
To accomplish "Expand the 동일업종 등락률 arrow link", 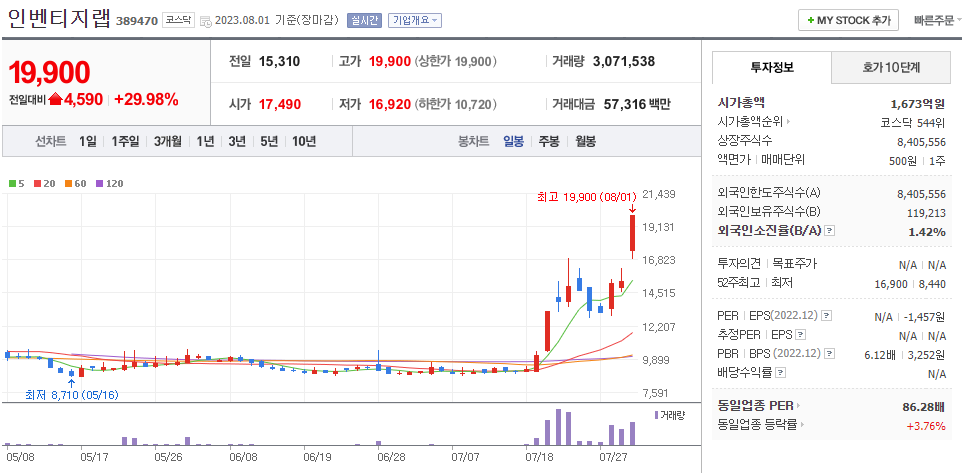I will coord(761,425).
